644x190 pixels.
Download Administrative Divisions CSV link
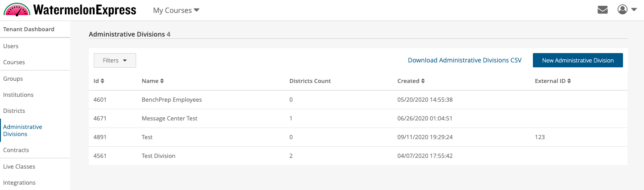pyautogui.click(x=465, y=60)
